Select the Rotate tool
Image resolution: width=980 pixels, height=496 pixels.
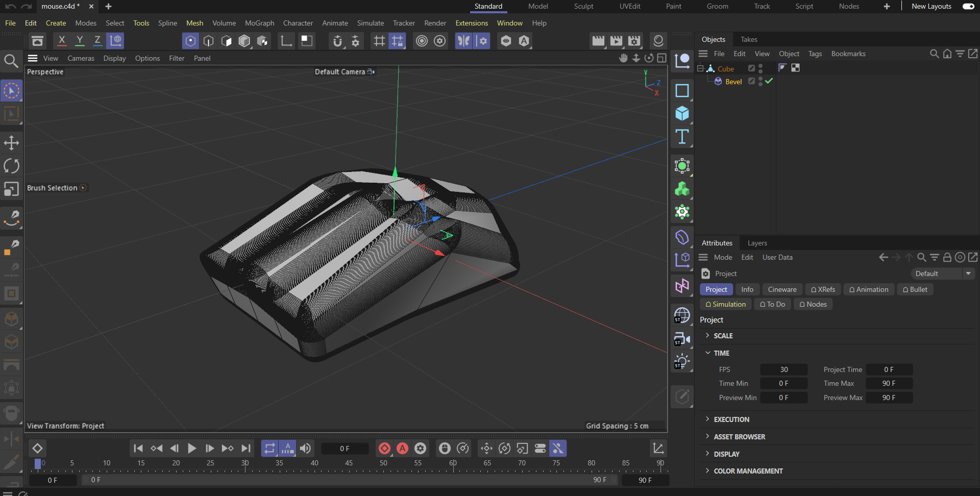click(x=11, y=166)
